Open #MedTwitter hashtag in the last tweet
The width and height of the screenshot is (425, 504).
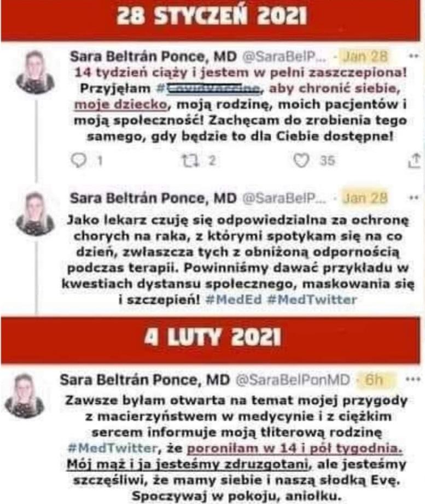tap(113, 448)
